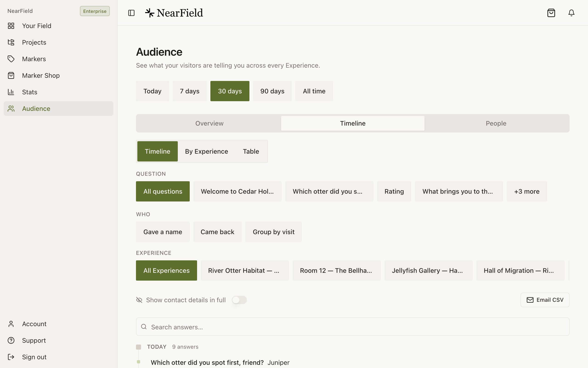Click into the Search answers field
Viewport: 588px width, 368px height.
click(353, 327)
